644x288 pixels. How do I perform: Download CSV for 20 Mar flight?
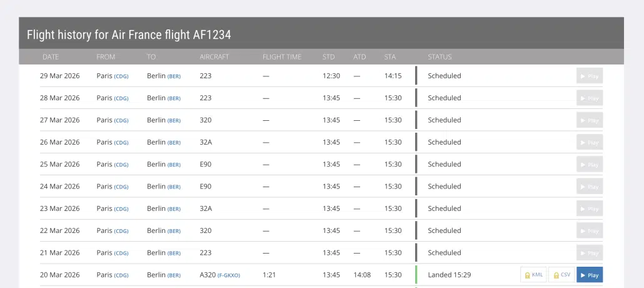click(x=561, y=275)
